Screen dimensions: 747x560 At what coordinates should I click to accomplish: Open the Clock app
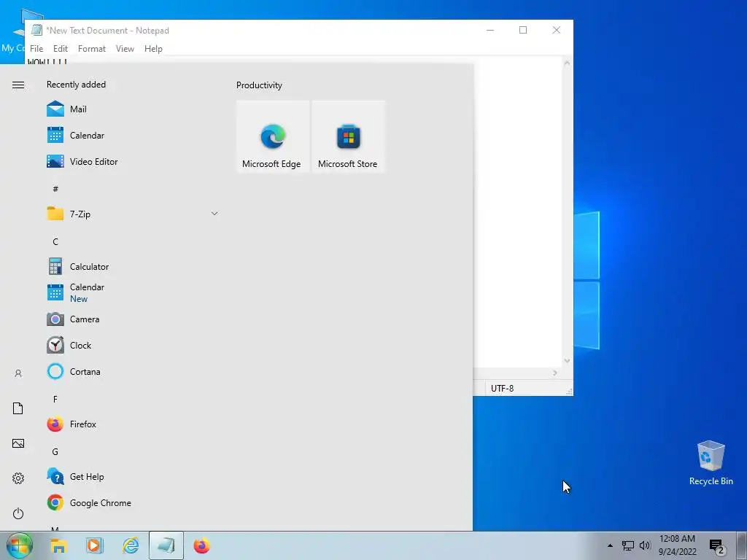click(x=133, y=345)
